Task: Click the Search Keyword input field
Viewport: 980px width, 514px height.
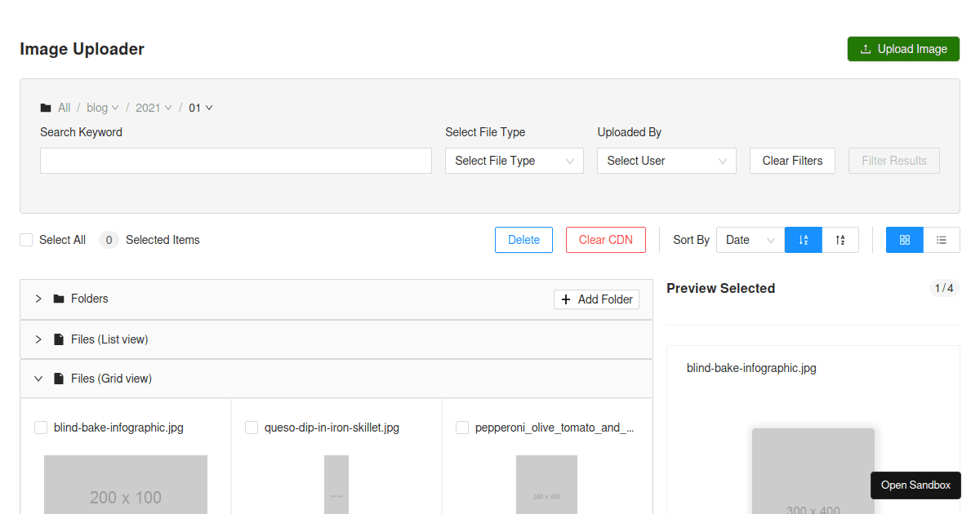Action: click(x=235, y=161)
